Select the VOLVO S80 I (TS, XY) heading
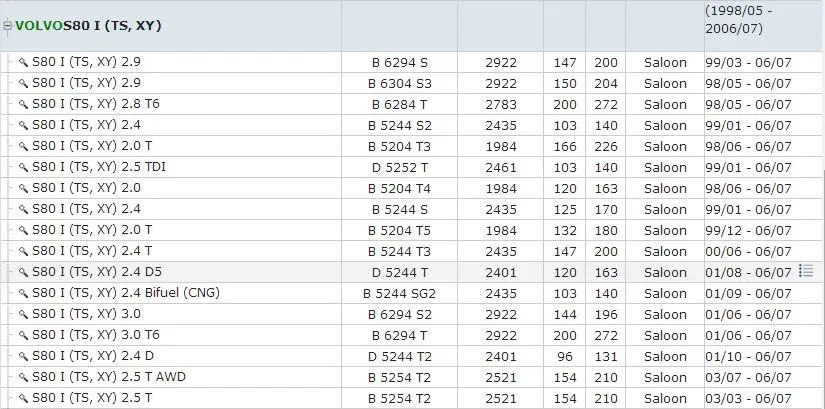Image resolution: width=825 pixels, height=409 pixels. pyautogui.click(x=88, y=26)
